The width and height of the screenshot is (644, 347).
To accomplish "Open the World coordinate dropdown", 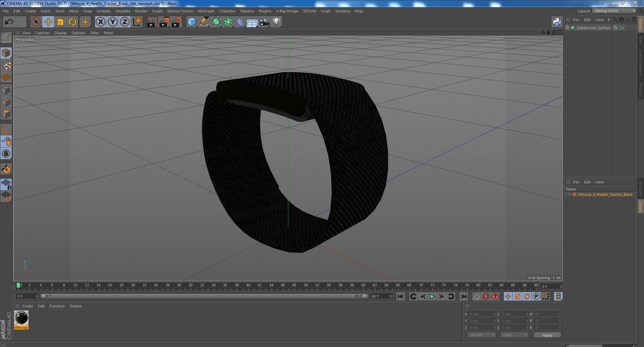I will 482,335.
